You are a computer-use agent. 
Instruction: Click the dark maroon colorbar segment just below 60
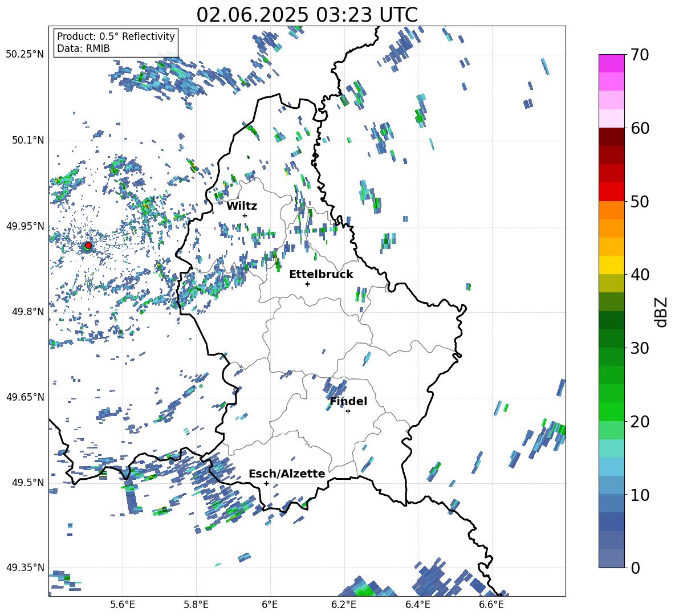pos(611,137)
